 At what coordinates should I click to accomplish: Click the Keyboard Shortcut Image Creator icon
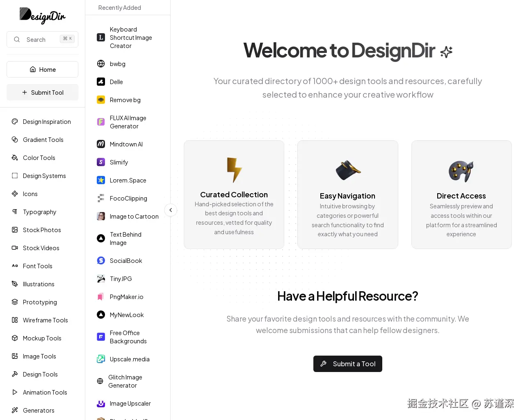pos(101,37)
